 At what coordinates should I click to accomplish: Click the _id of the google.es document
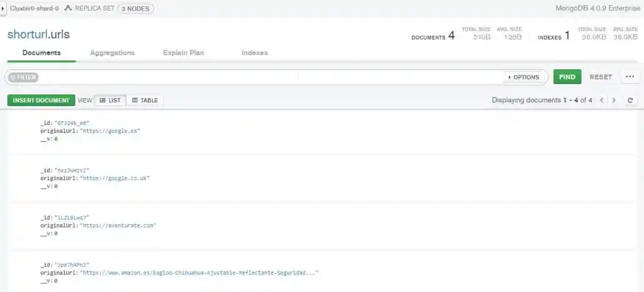72,123
